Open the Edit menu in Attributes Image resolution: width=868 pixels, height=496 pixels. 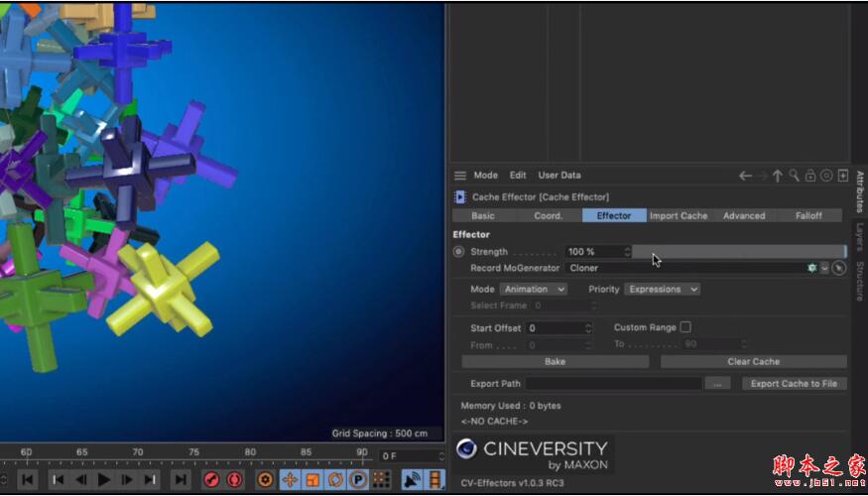coord(518,175)
